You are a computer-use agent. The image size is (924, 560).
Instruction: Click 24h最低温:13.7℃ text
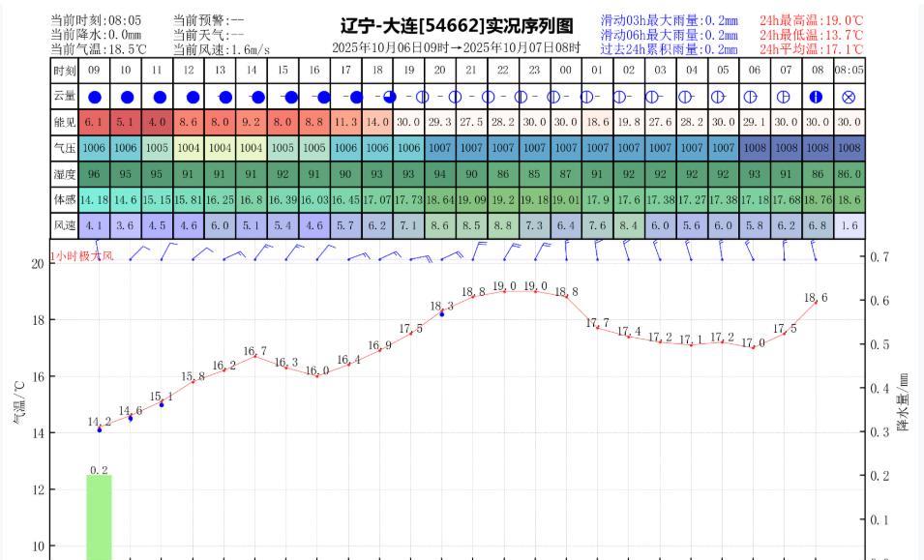point(812,35)
